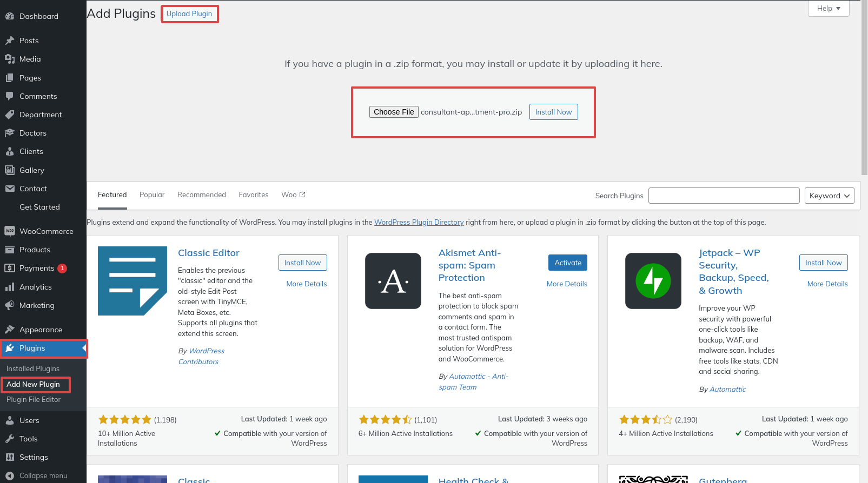Switch to the Favorites tab
Viewport: 868px width, 483px height.
tap(254, 195)
